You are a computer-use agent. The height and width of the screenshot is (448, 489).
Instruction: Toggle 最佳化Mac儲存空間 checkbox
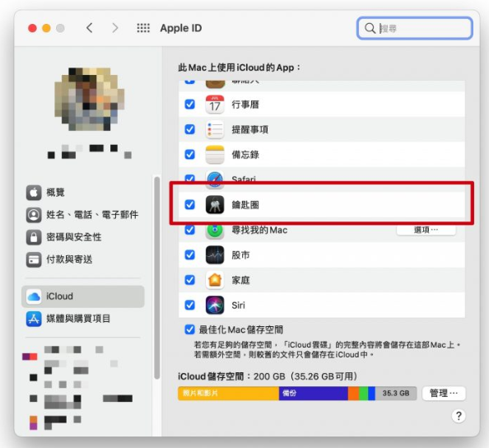[189, 329]
